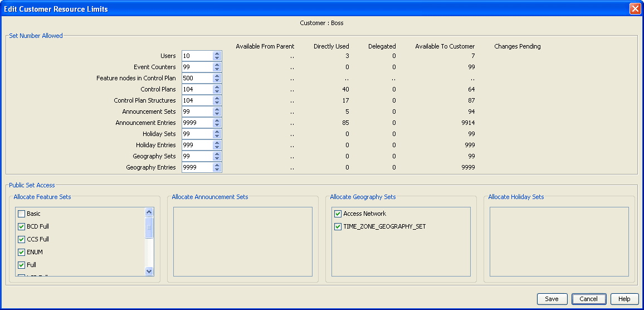Click Announcement Entries available value 9914
644x310 pixels.
(468, 123)
